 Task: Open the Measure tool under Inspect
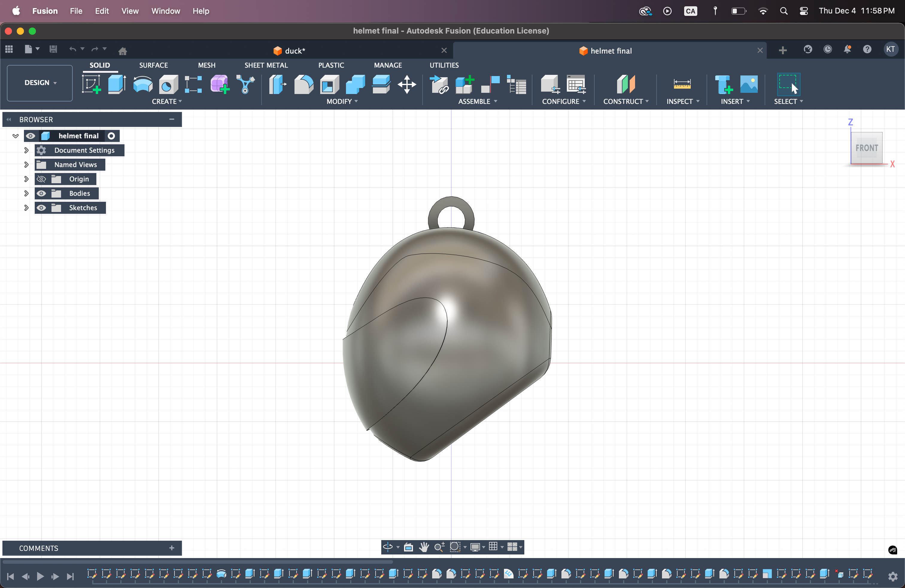682,84
